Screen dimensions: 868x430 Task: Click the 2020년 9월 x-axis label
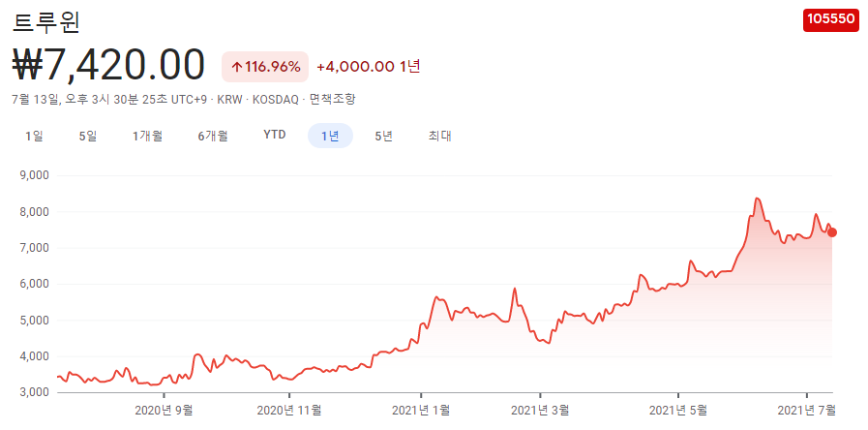click(x=164, y=411)
